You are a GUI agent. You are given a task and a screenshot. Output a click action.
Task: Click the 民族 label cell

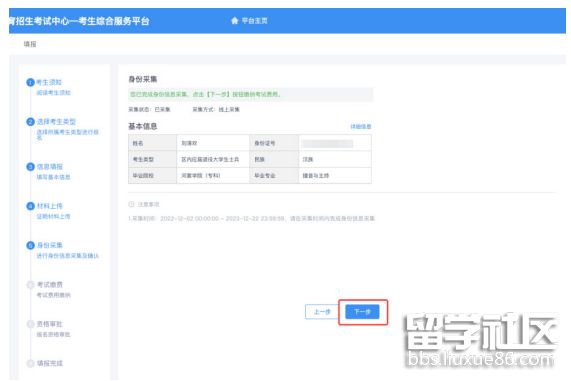point(274,160)
